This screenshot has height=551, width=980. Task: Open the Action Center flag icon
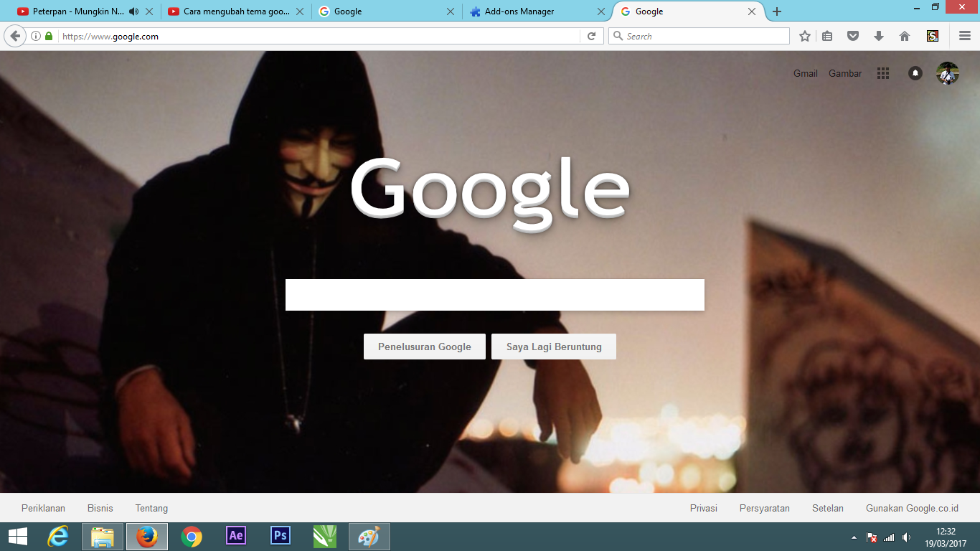(872, 537)
